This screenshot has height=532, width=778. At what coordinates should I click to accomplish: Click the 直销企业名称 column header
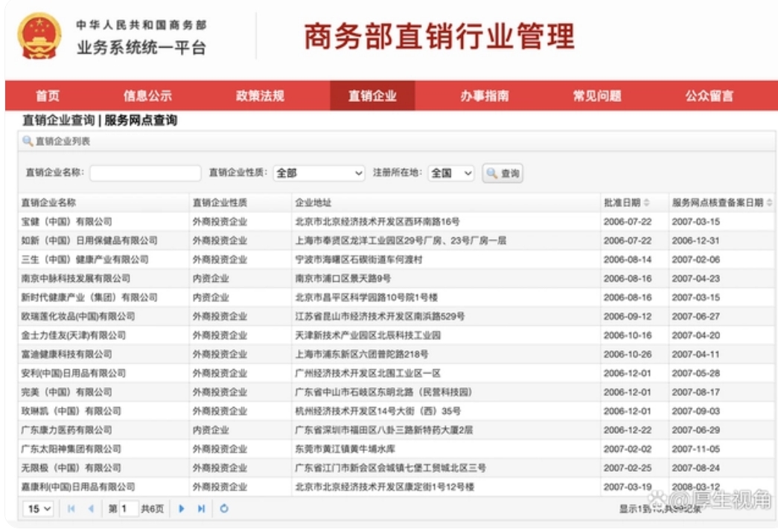(48, 203)
